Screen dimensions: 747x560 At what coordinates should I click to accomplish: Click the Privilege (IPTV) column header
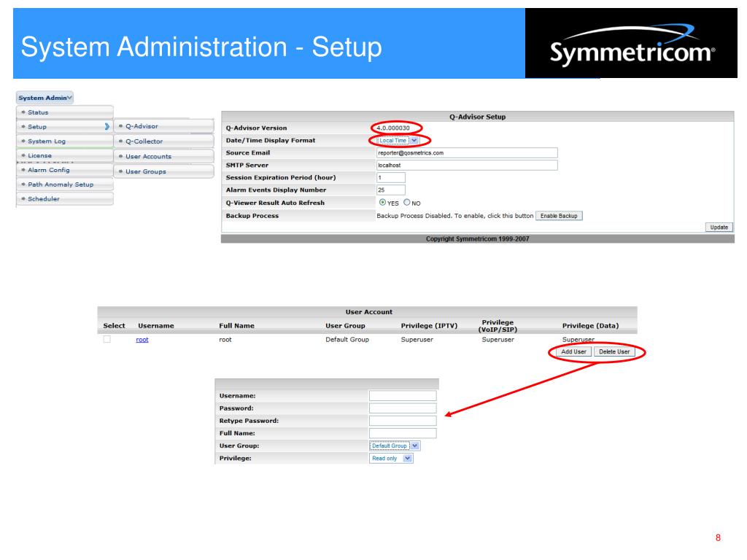(x=429, y=326)
